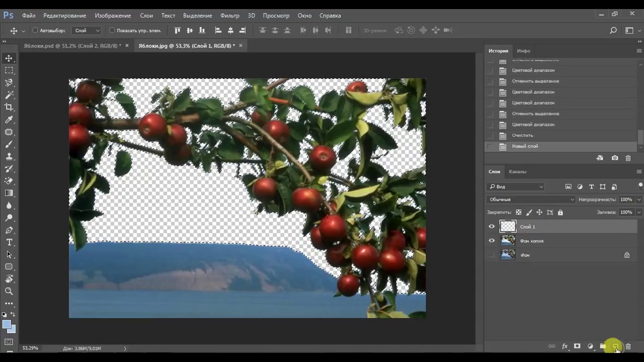Add a layer mask using the mask icon
The image size is (644, 362).
(577, 346)
